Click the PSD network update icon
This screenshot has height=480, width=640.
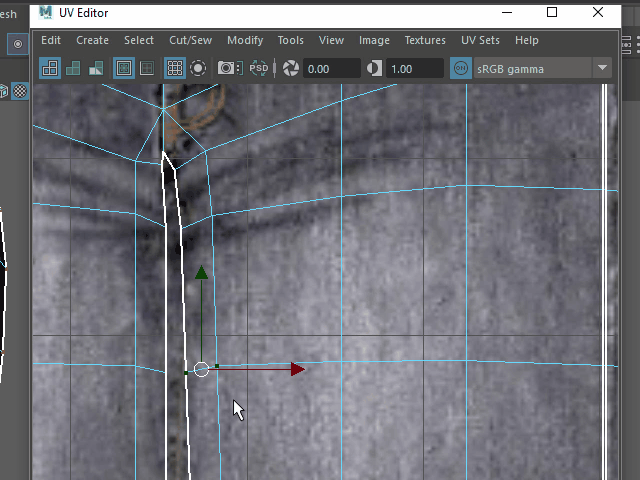click(x=259, y=68)
